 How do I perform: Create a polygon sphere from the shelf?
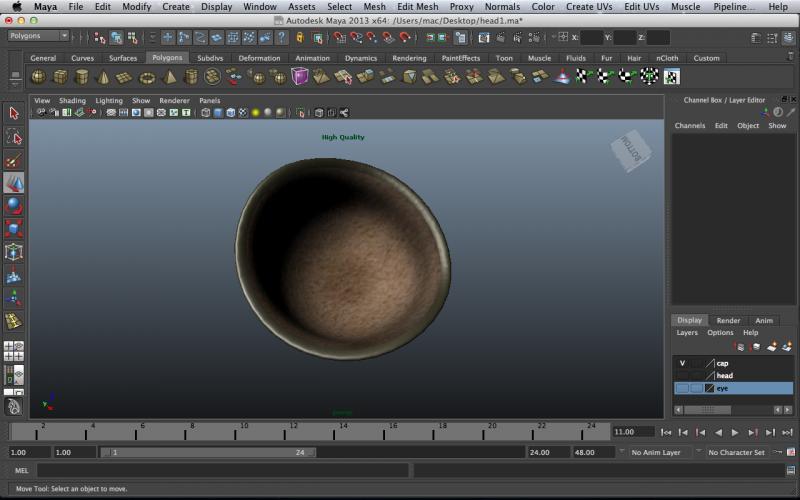[x=38, y=77]
